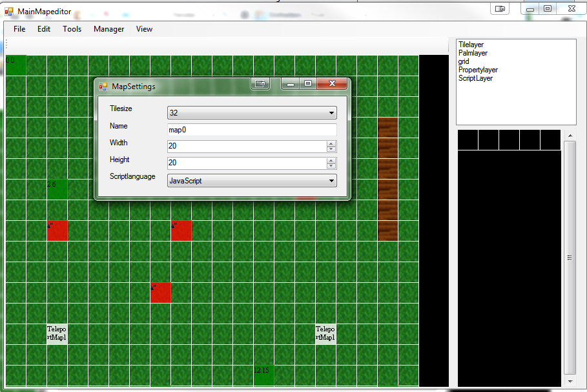Viewport: 587px width, 392px height.
Task: Choose ScriptLayer from the layer list
Action: coord(475,78)
